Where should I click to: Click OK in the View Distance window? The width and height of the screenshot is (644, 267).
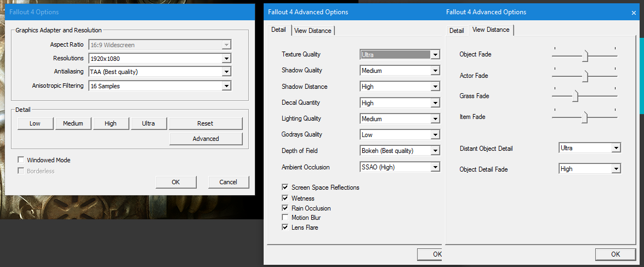point(615,254)
